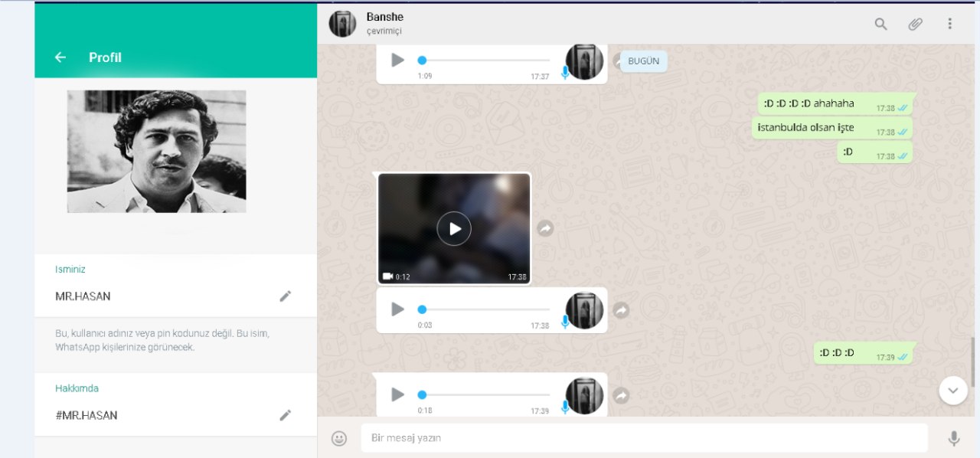980x458 pixels.
Task: Play the 0:12 video
Action: [454, 228]
